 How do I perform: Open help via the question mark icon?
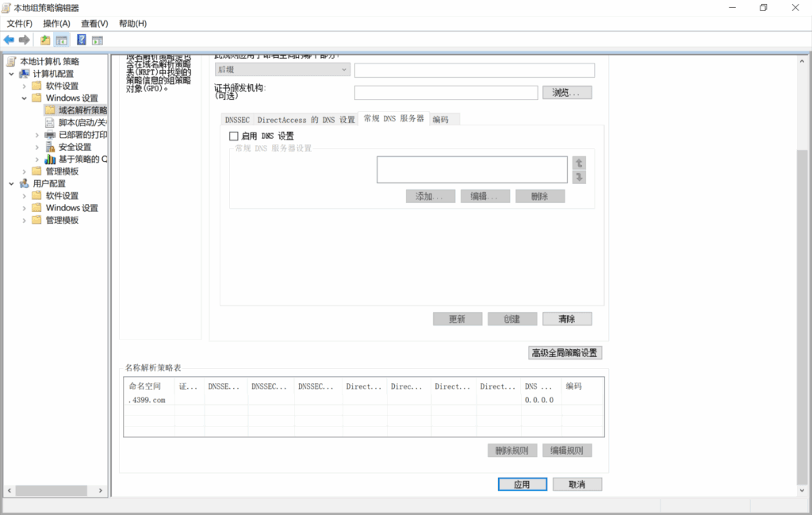(x=82, y=40)
